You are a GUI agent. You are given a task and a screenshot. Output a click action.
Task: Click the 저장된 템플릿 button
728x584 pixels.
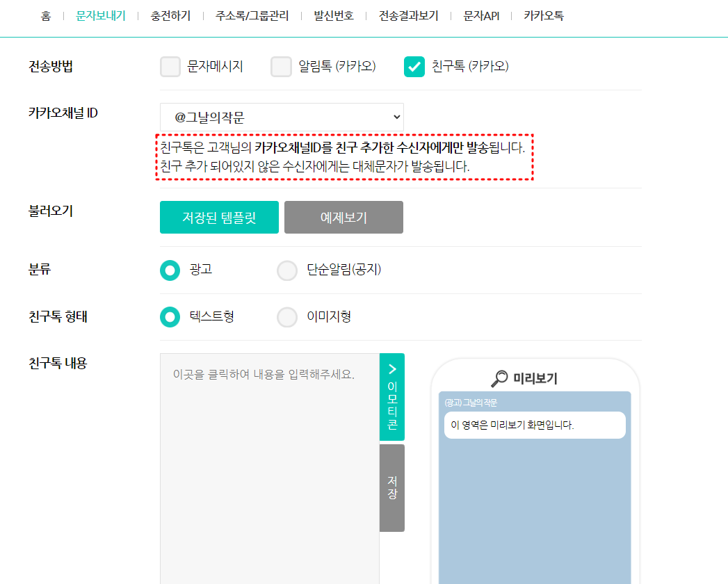[219, 217]
